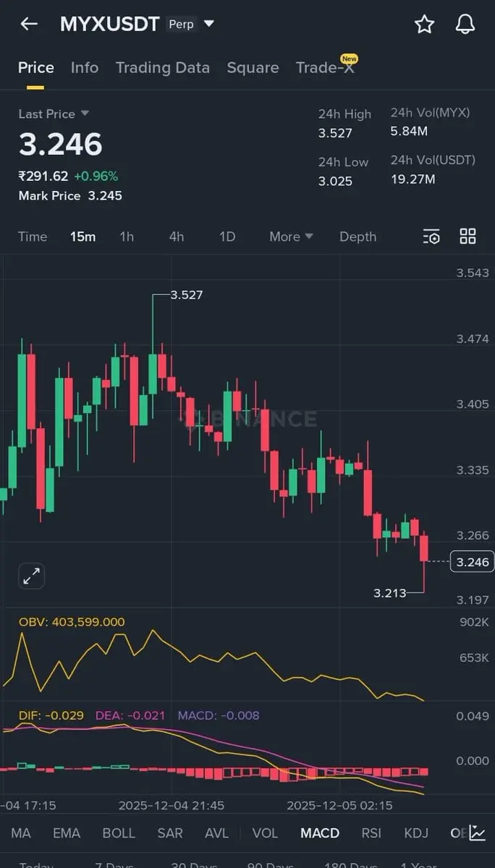Open the Square tab

point(253,67)
